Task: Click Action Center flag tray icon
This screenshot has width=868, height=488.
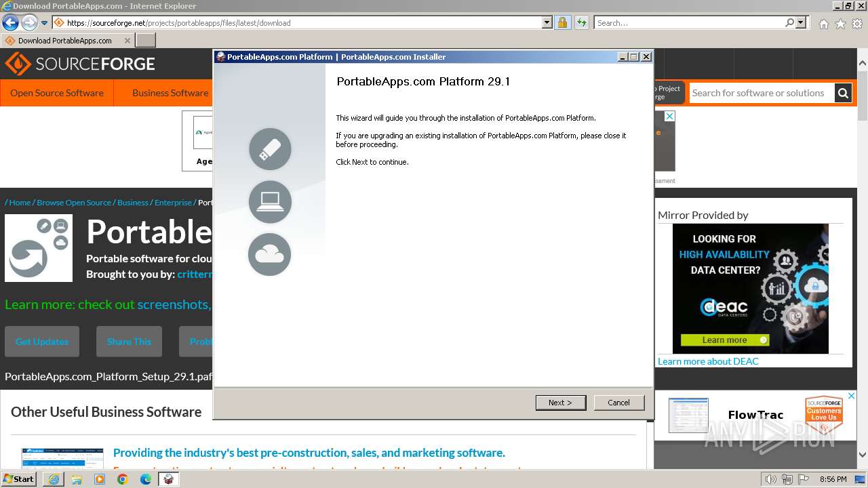Action: 803,479
